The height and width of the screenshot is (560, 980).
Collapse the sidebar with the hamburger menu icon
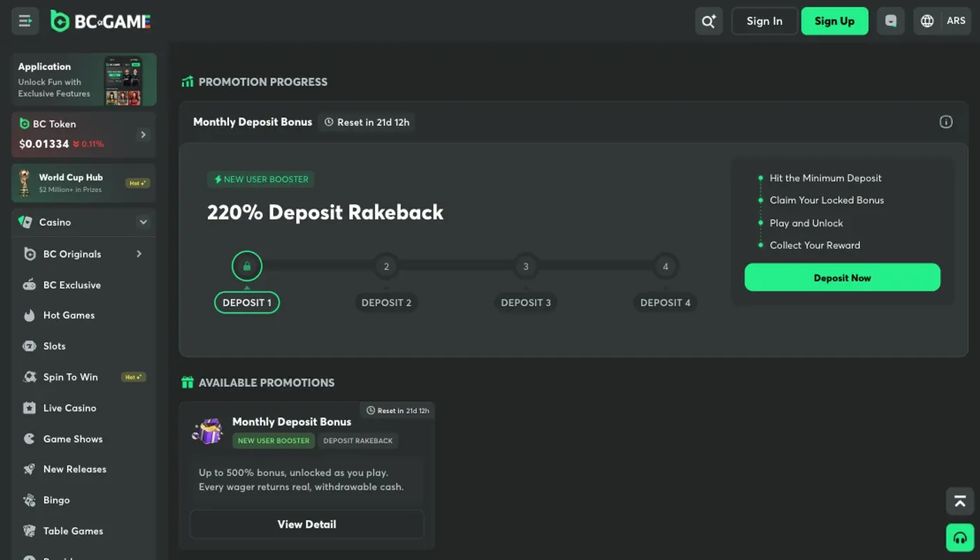coord(25,21)
